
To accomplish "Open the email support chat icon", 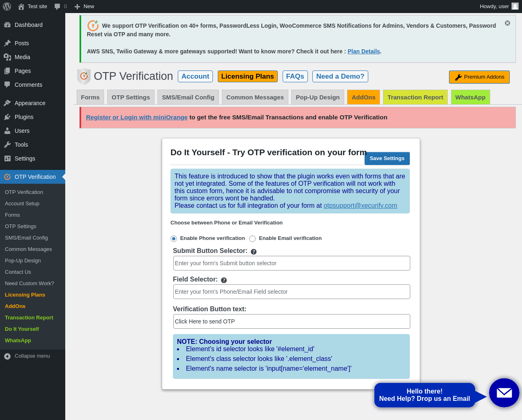I will 504,393.
